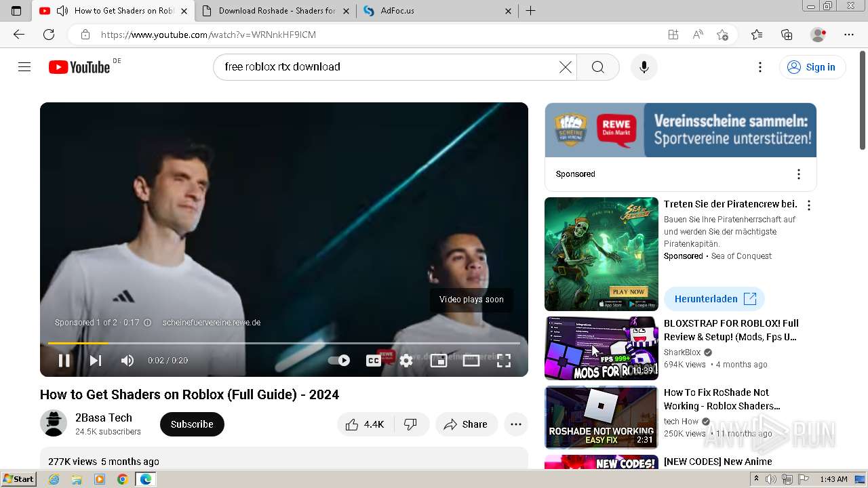Open a new browser tab

(x=531, y=11)
